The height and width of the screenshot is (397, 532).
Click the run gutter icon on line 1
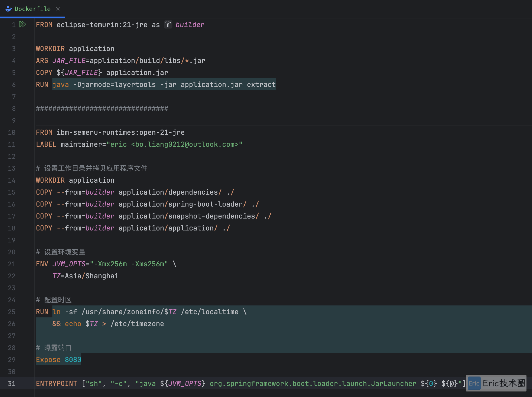[22, 24]
